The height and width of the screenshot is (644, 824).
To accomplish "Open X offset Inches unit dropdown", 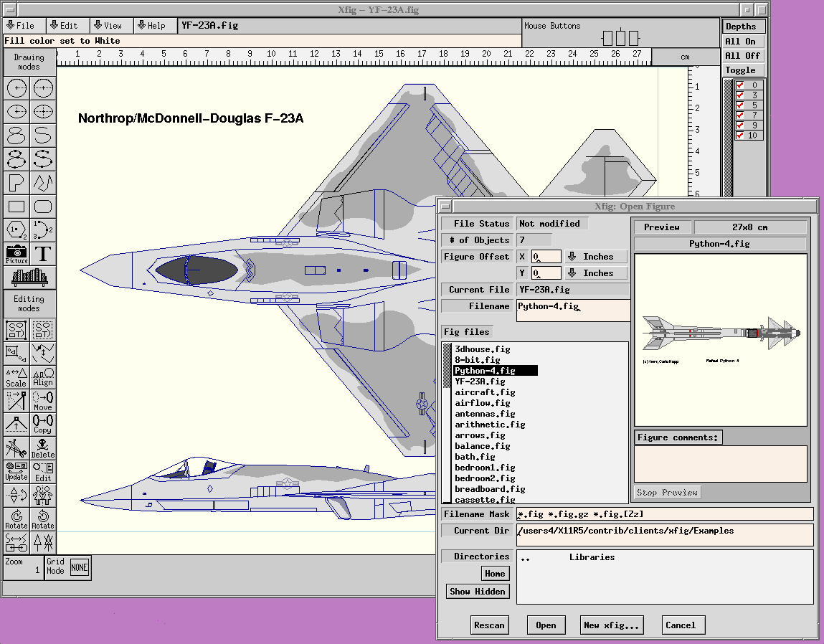I will (595, 257).
